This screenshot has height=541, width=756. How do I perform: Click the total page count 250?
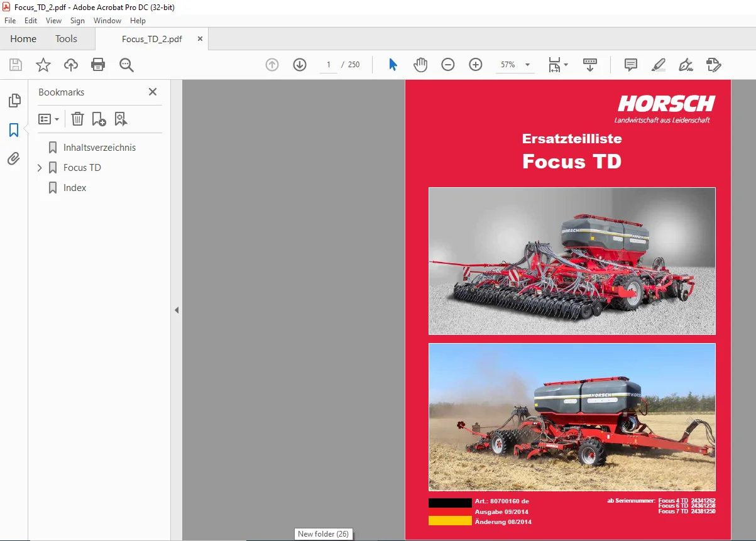tap(354, 65)
